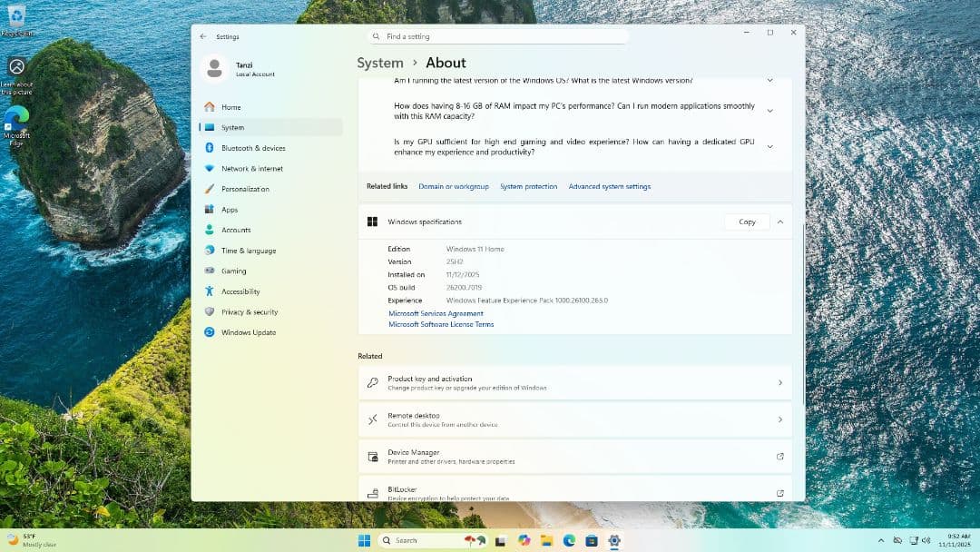Open Device Manager external link icon
The image size is (980, 552).
pos(779,457)
